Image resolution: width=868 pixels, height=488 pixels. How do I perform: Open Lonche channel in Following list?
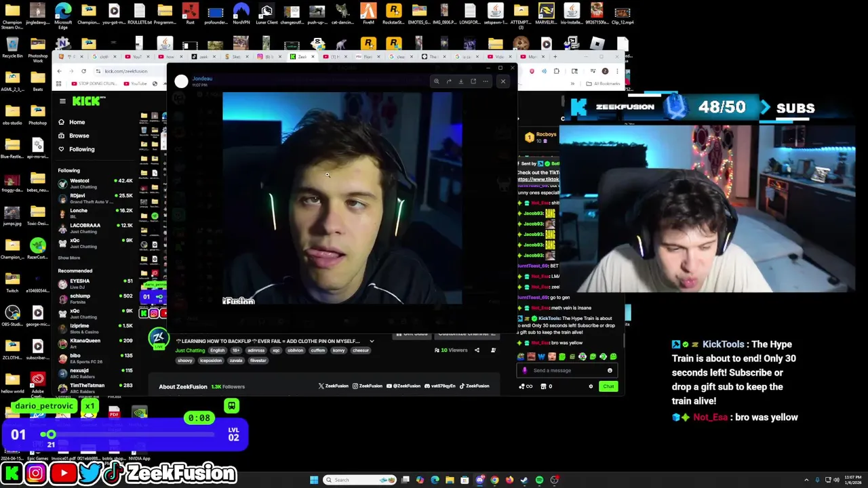96,213
